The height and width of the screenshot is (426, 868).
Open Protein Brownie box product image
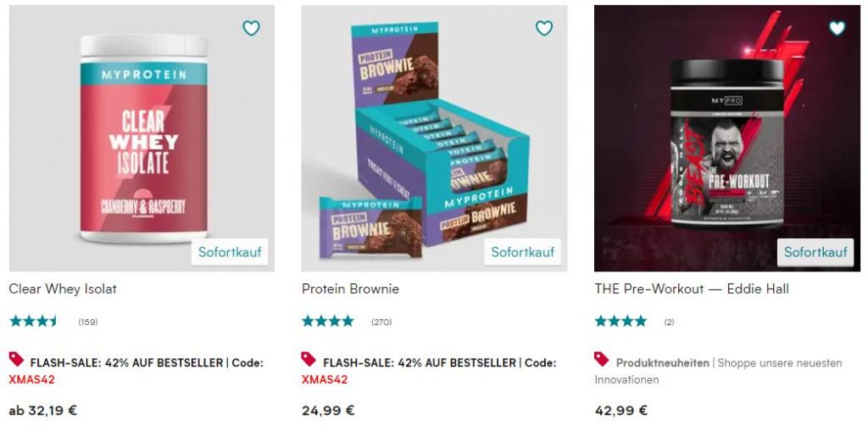pos(435,138)
